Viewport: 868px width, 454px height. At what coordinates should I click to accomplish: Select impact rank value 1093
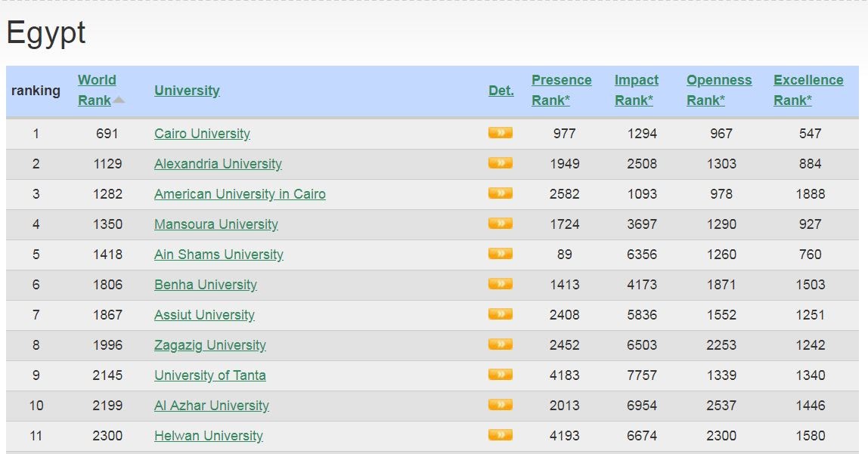click(642, 194)
